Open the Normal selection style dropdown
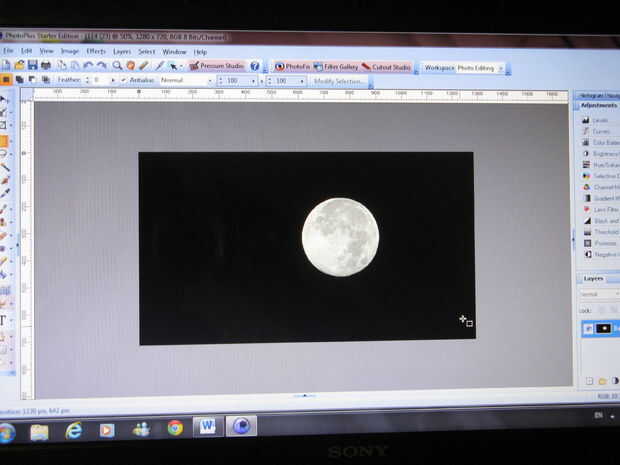The width and height of the screenshot is (620, 465). pyautogui.click(x=186, y=80)
